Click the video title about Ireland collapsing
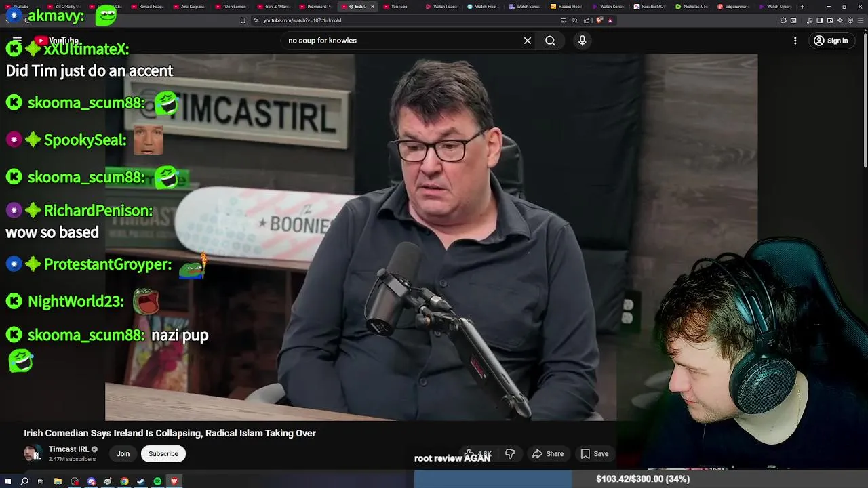The width and height of the screenshot is (868, 488). pyautogui.click(x=170, y=433)
